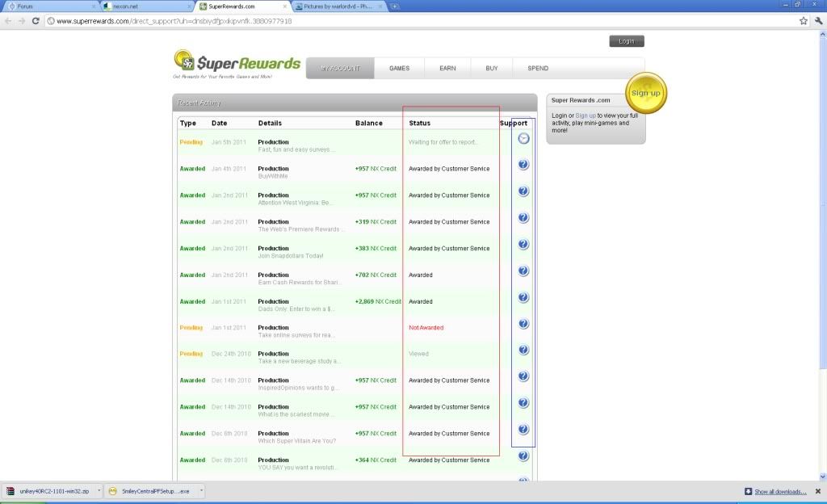The width and height of the screenshot is (827, 504).
Task: Click Show all downloads link
Action: 781,492
